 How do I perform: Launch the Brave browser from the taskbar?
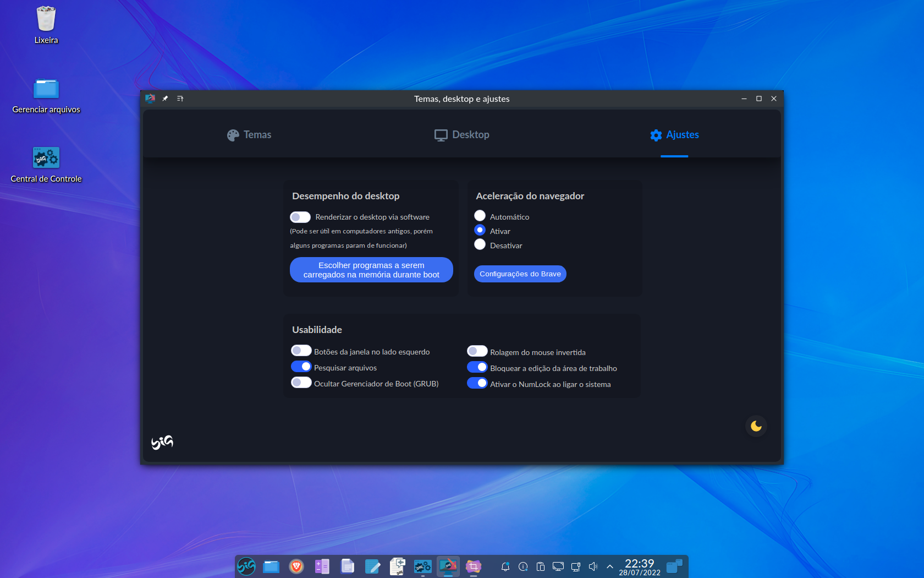(x=296, y=566)
